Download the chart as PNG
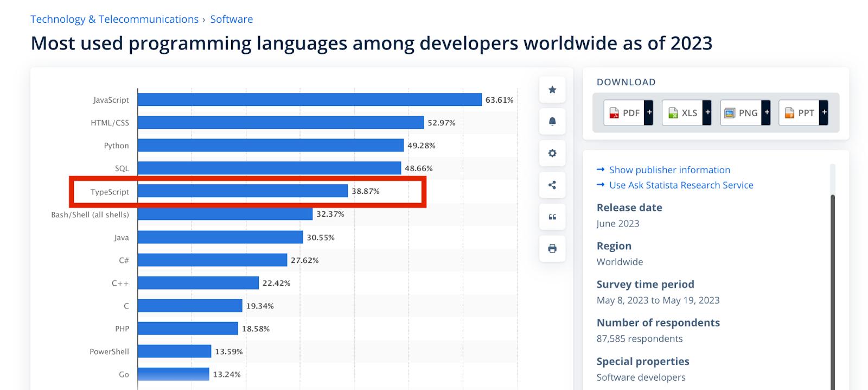Viewport: 868px width, 390px height. pos(741,113)
